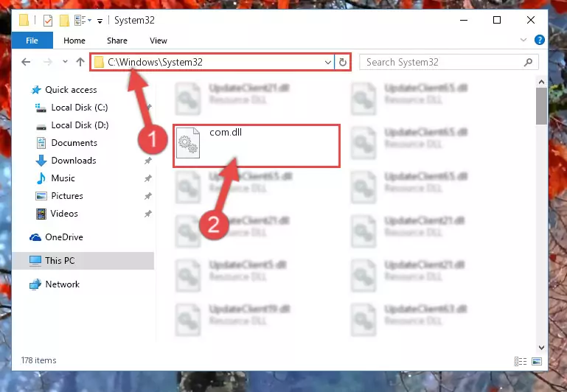This screenshot has width=567, height=392.
Task: Switch to the View ribbon tab
Action: point(159,41)
